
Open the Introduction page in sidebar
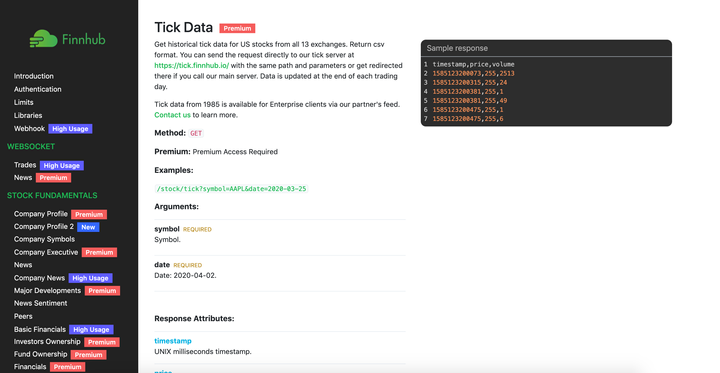[34, 76]
